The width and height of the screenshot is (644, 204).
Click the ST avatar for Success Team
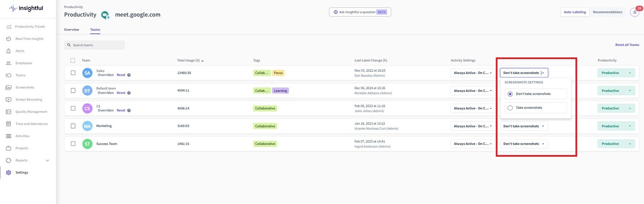pos(87,144)
